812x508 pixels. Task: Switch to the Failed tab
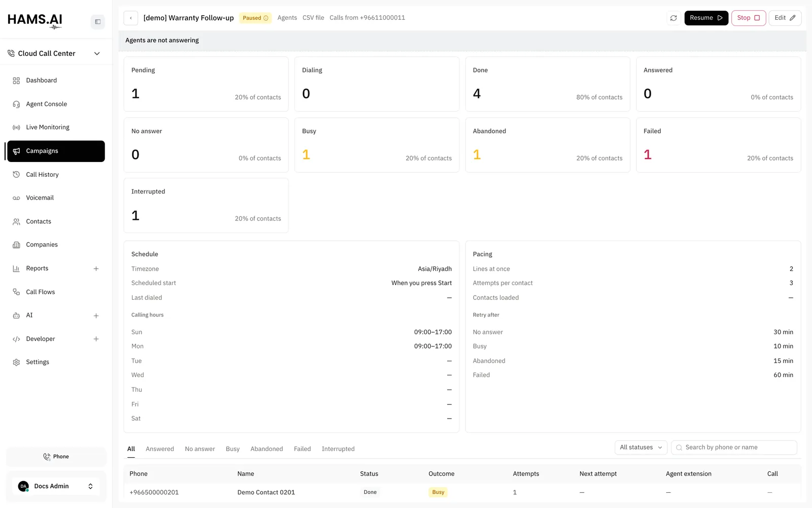click(x=302, y=449)
